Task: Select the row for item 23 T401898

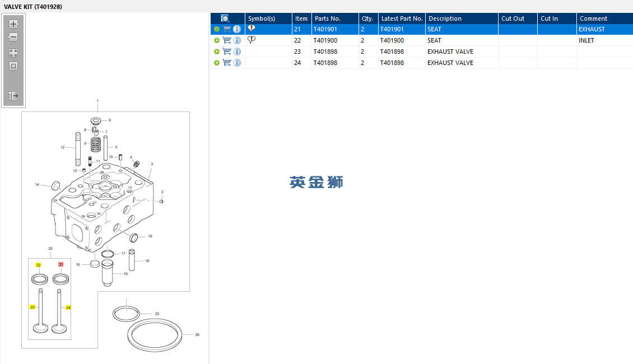Action: coord(421,52)
